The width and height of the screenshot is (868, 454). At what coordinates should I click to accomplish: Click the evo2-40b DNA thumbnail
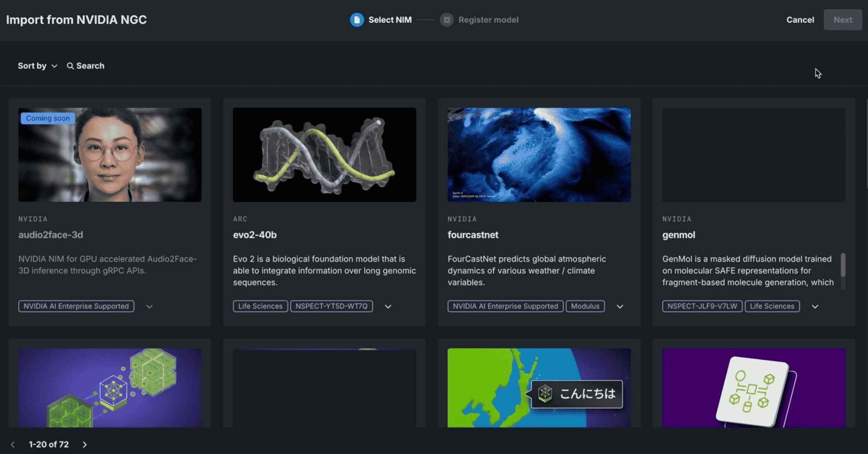coord(324,155)
